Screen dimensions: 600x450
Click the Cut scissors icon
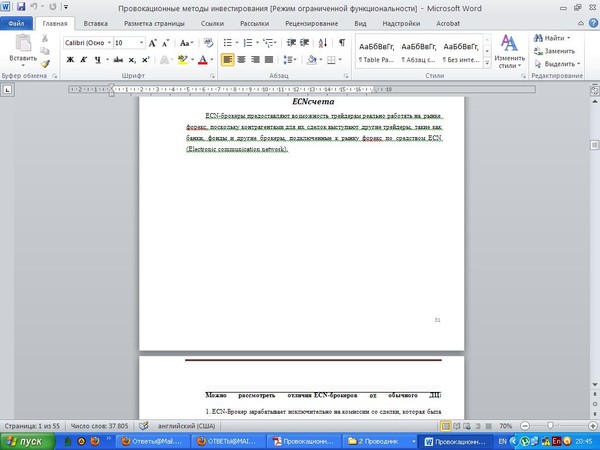[45, 38]
